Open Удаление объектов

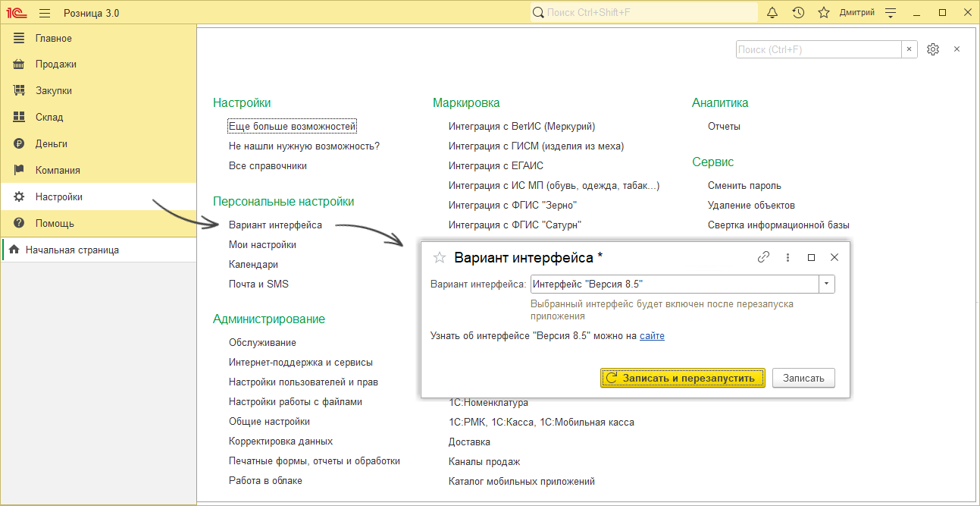click(x=751, y=206)
